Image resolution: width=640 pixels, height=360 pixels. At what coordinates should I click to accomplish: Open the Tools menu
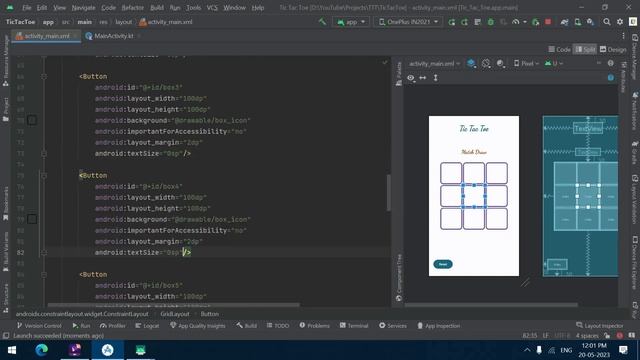click(x=193, y=8)
